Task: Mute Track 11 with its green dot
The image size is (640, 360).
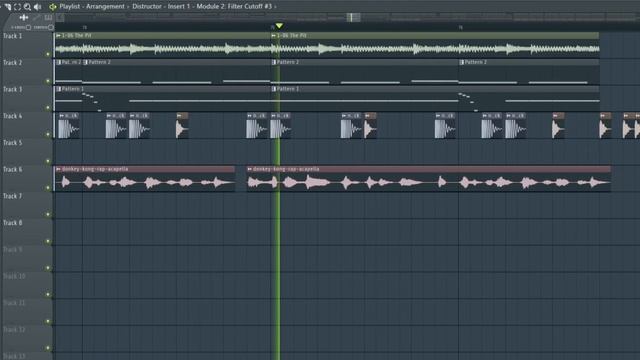Action: point(48,321)
